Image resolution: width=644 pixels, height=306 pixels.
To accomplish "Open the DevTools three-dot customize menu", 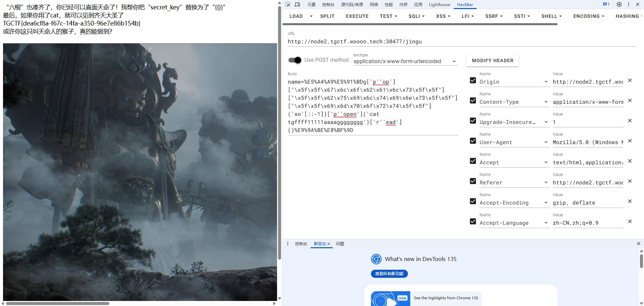I will tap(629, 4).
